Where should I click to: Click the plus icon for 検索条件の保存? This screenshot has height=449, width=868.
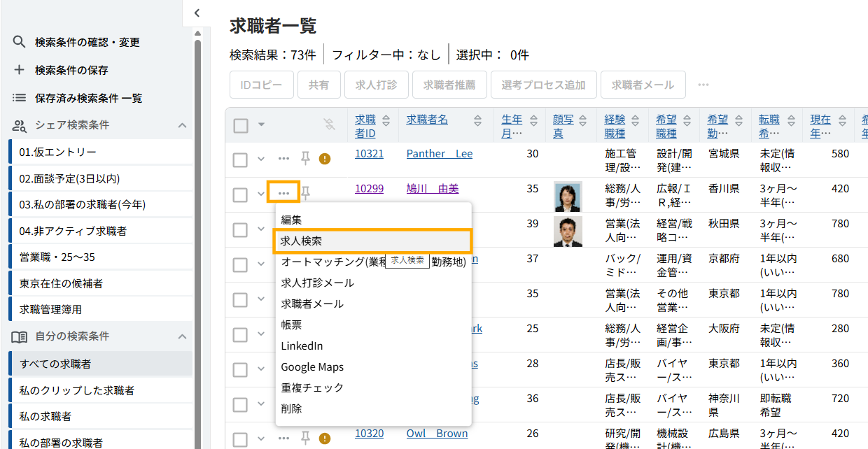19,70
